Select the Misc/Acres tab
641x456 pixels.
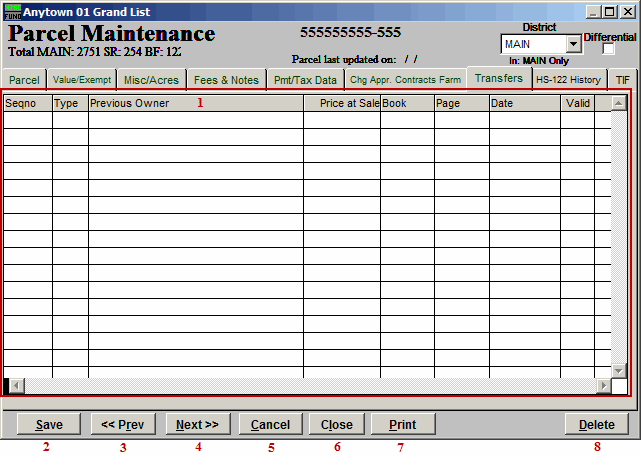coord(151,80)
